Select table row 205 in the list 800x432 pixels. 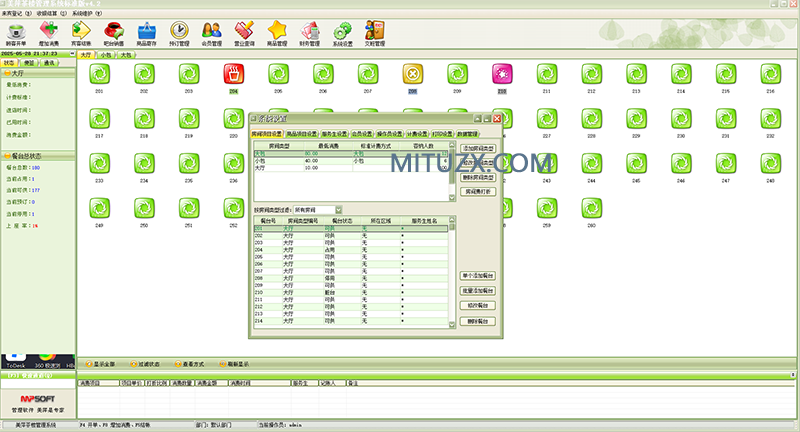[x=300, y=256]
